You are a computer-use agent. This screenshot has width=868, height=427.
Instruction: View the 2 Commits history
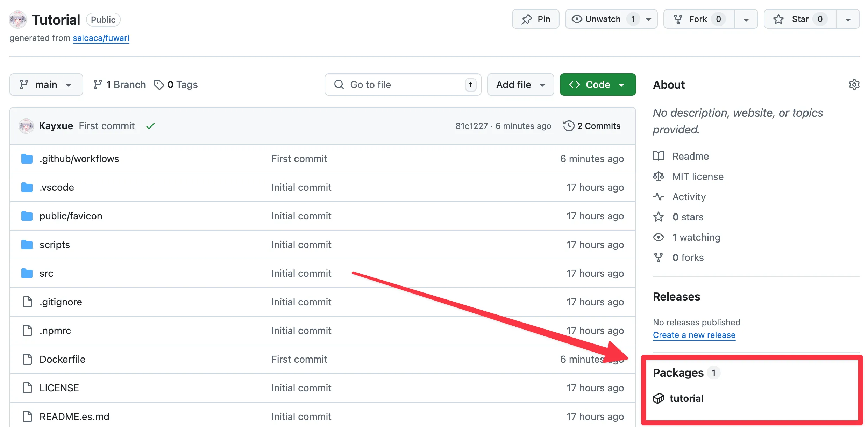tap(592, 126)
